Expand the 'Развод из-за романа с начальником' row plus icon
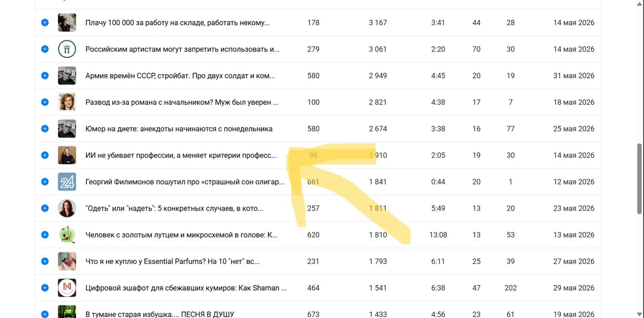The image size is (644, 318). point(45,102)
